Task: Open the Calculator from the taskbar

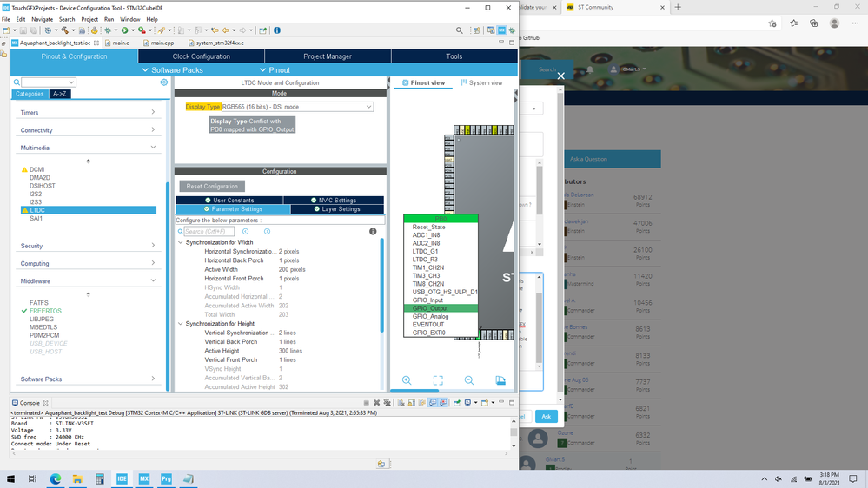Action: pos(100,479)
